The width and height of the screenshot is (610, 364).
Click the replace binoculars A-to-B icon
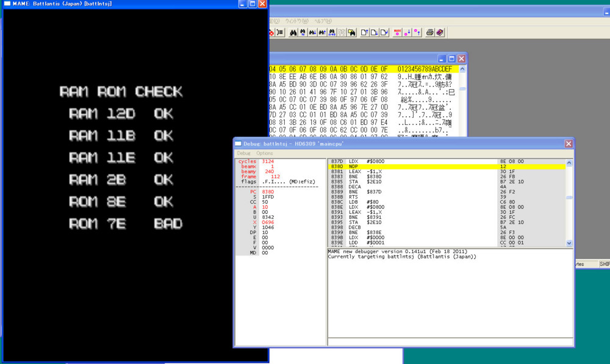pyautogui.click(x=332, y=33)
